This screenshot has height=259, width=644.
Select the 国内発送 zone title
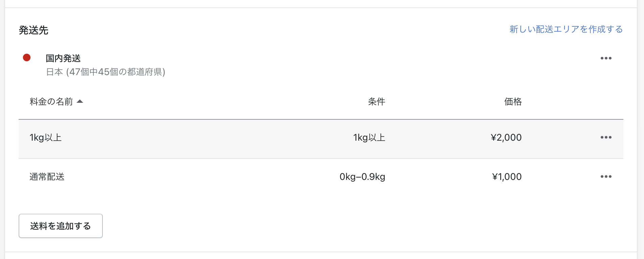[x=63, y=58]
